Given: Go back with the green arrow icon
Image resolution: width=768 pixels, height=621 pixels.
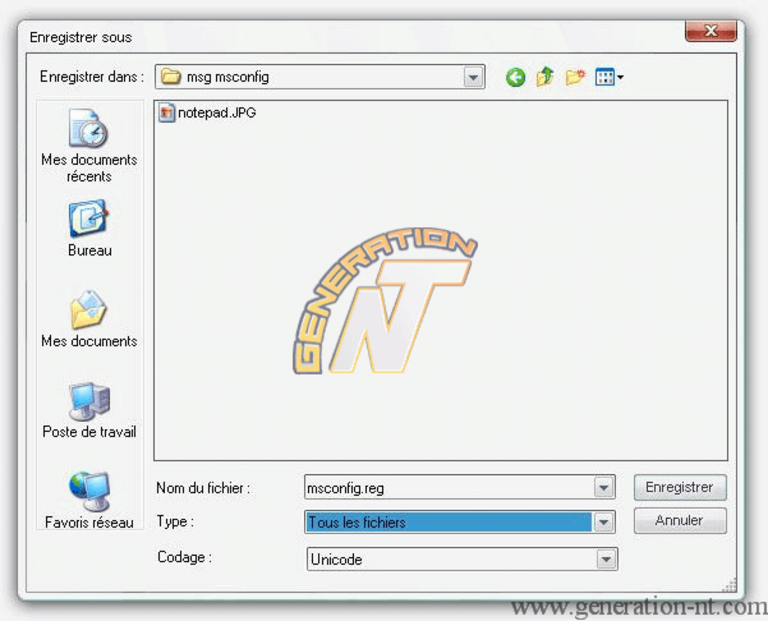Looking at the screenshot, I should 515,77.
